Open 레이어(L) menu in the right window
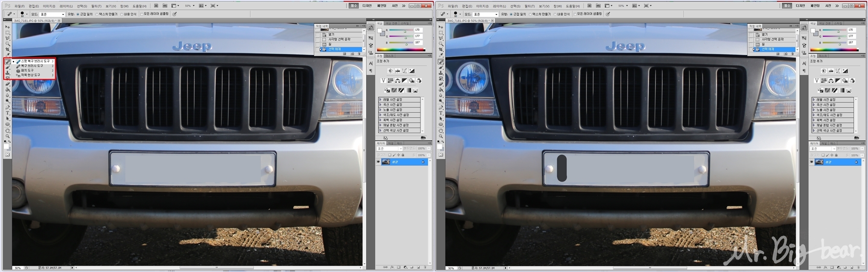This screenshot has width=868, height=272. (x=500, y=6)
